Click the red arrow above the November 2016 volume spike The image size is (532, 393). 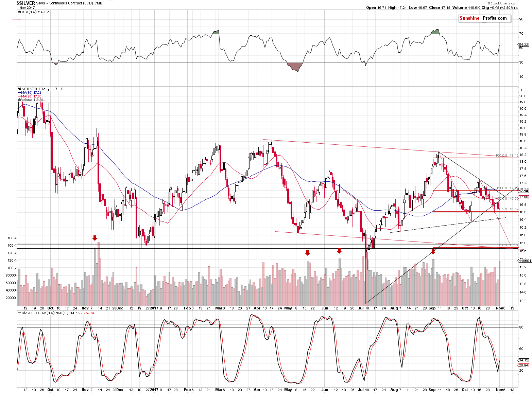pyautogui.click(x=95, y=238)
